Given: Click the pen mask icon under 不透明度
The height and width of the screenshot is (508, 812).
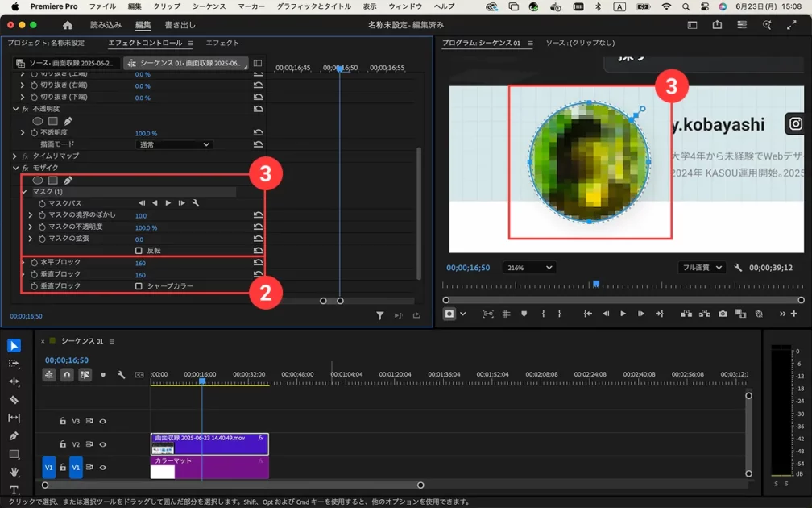Looking at the screenshot, I should 68,121.
